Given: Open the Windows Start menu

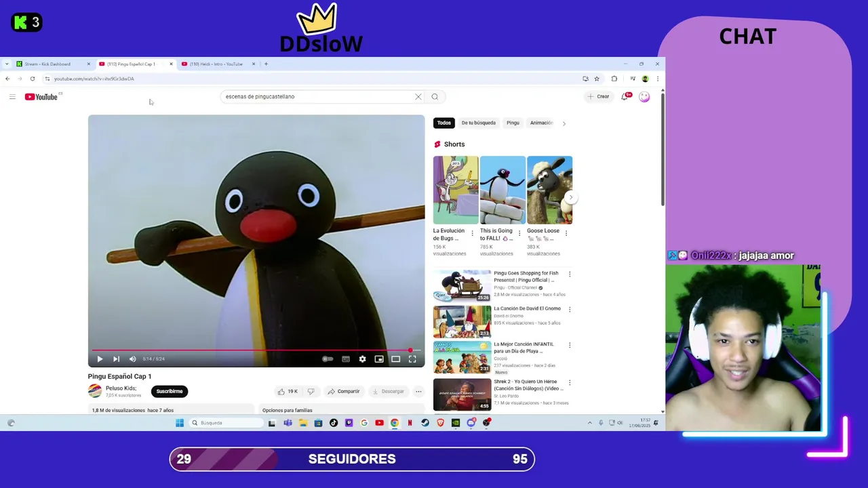Looking at the screenshot, I should pos(180,423).
